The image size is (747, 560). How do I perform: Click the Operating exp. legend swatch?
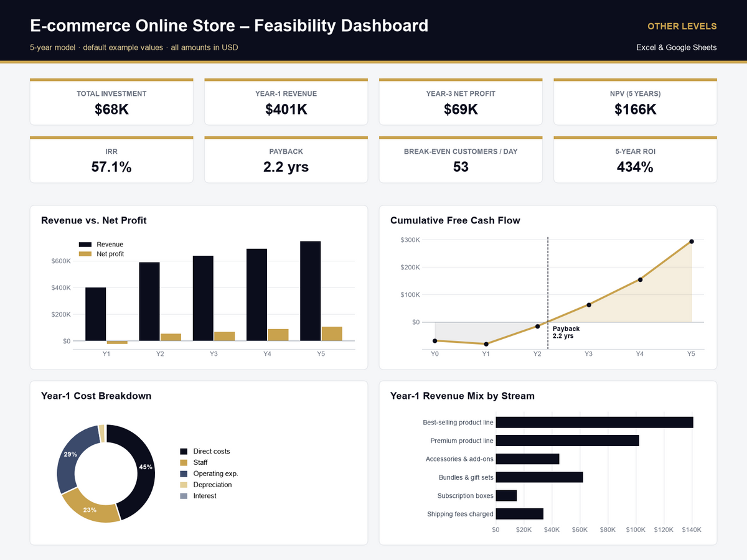click(184, 474)
